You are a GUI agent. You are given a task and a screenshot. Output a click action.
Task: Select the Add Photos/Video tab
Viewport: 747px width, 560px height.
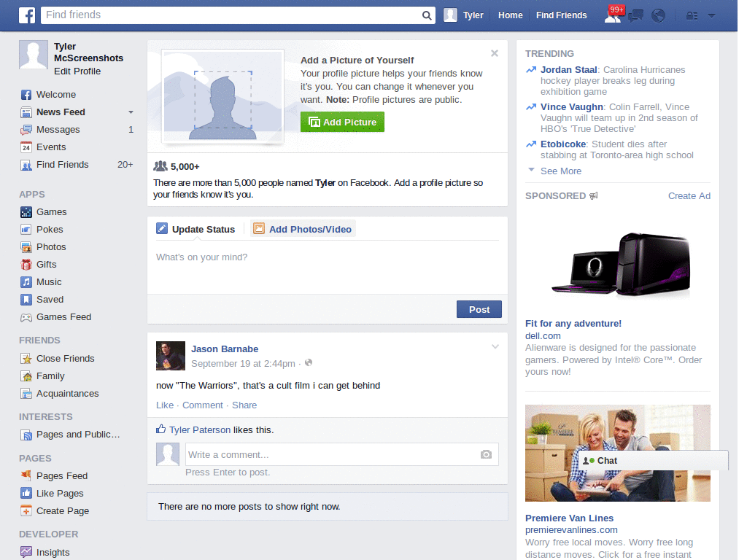[x=303, y=229]
